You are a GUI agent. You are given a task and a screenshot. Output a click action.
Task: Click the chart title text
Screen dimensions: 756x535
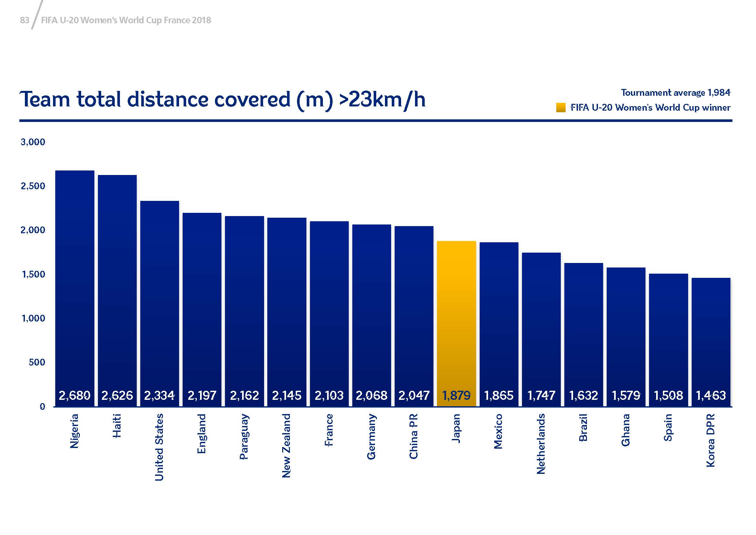(x=223, y=99)
